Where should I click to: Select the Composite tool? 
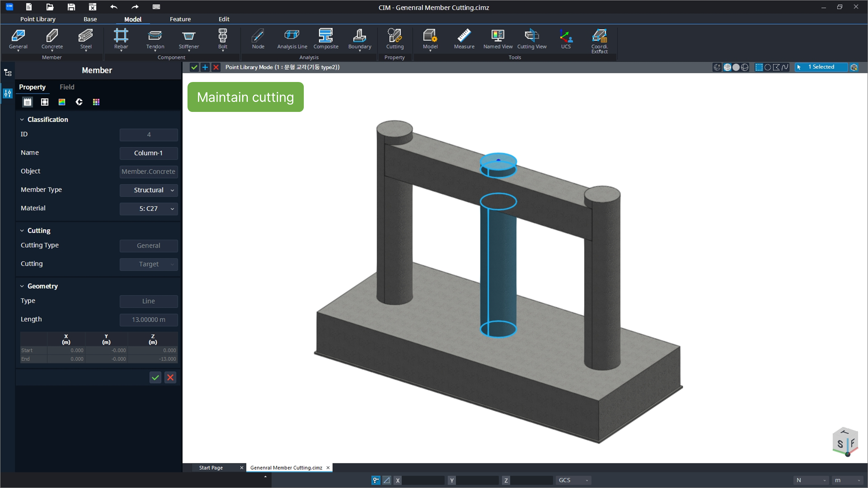point(326,39)
